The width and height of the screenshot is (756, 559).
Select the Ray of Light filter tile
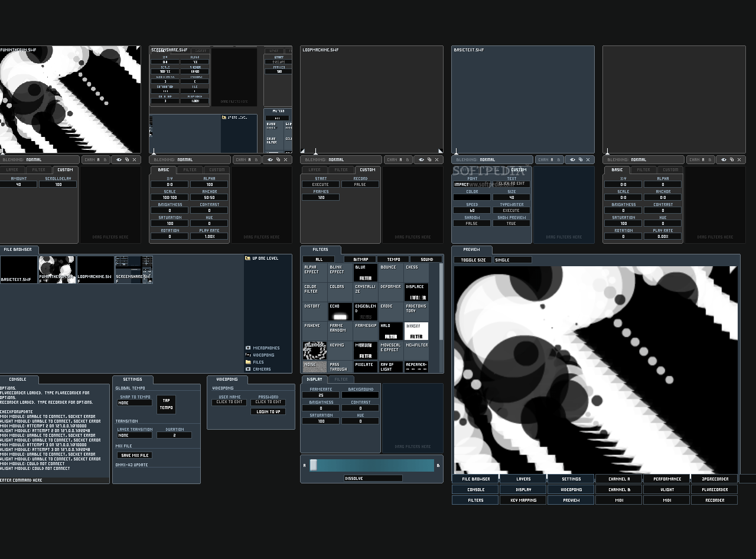coord(390,367)
